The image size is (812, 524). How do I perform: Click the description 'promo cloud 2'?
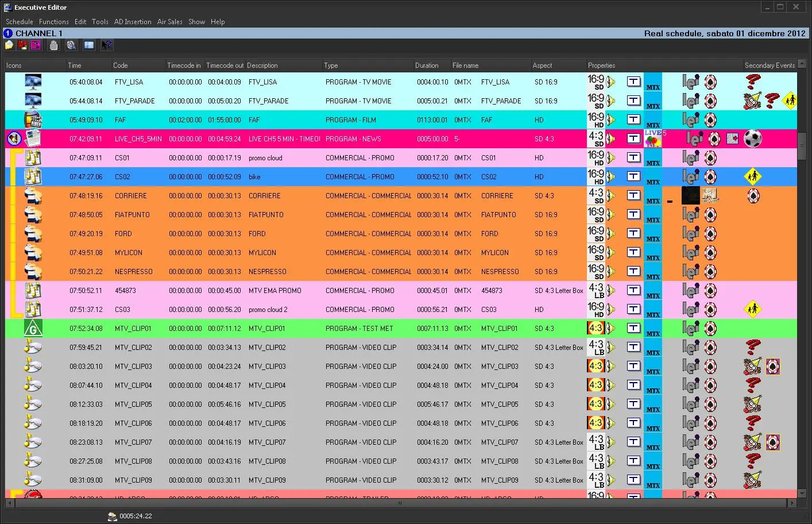coord(268,310)
